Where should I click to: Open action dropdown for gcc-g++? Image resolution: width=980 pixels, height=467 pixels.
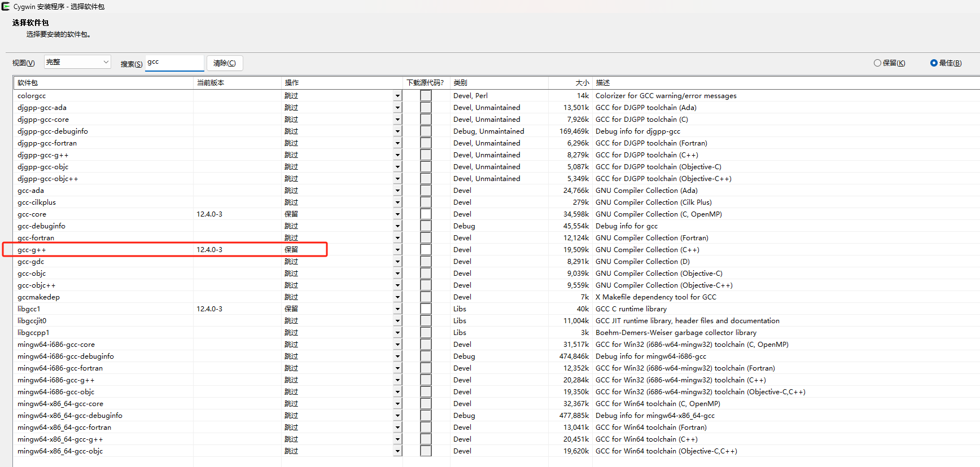(x=397, y=250)
